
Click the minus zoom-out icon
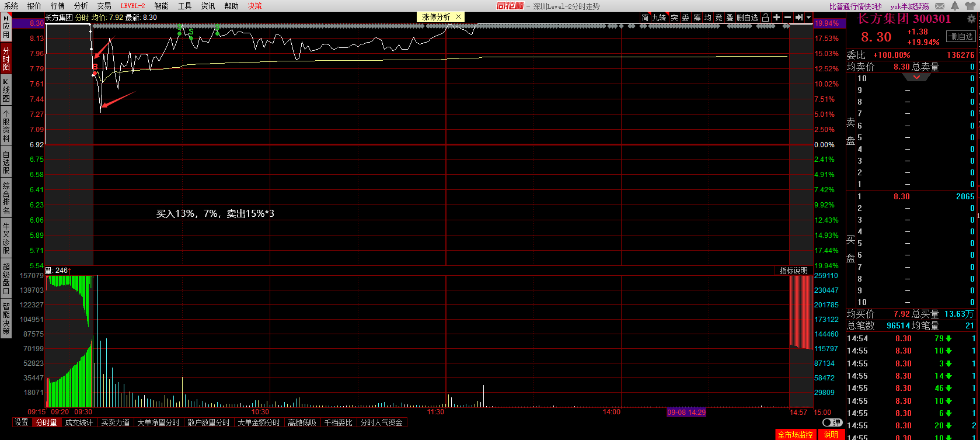(787, 18)
